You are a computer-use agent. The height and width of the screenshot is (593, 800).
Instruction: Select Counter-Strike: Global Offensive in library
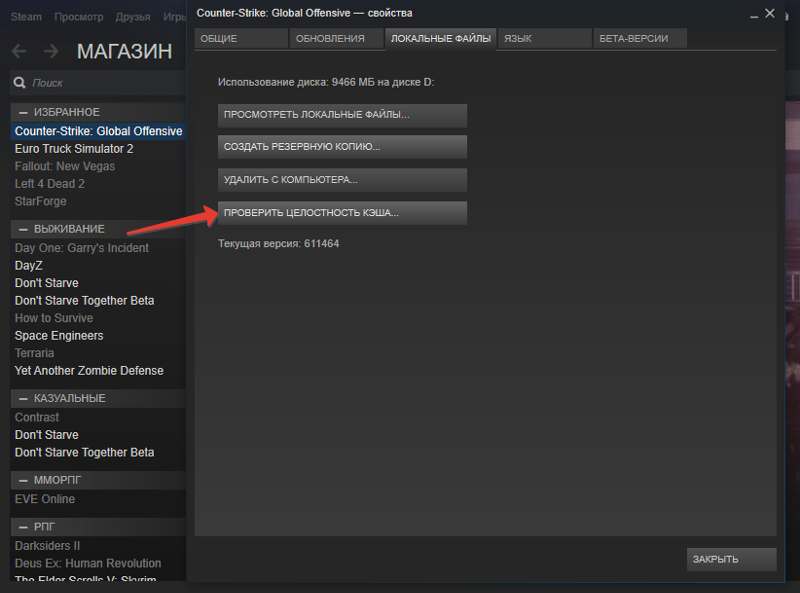98,131
